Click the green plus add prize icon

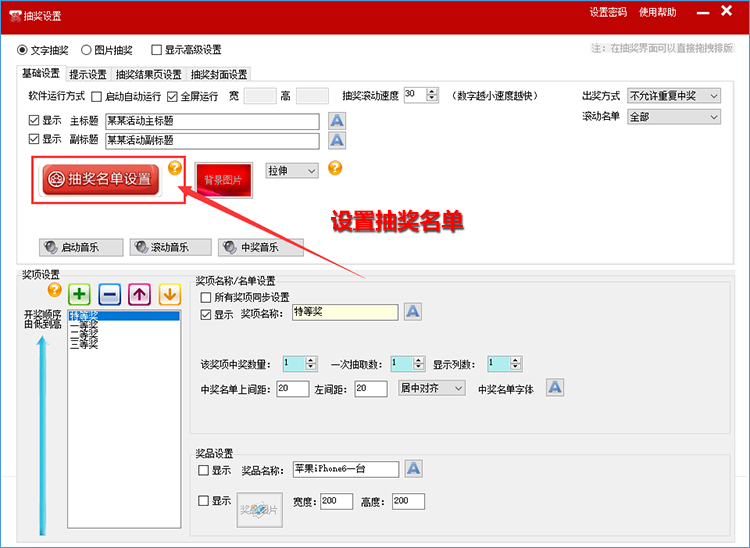click(80, 294)
